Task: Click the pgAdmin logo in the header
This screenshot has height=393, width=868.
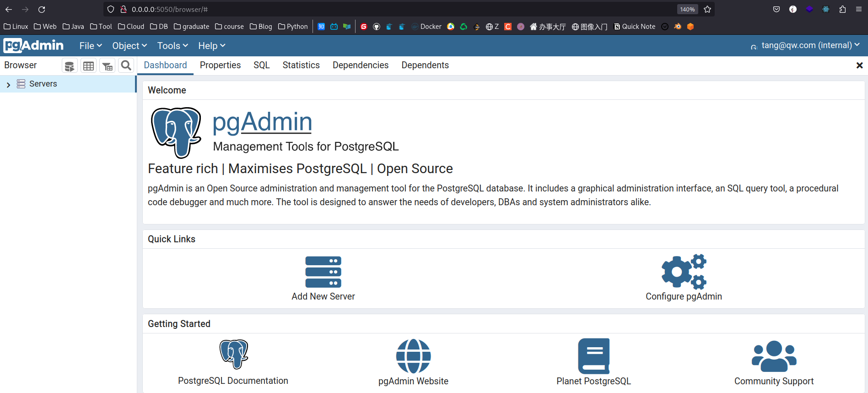Action: tap(33, 45)
